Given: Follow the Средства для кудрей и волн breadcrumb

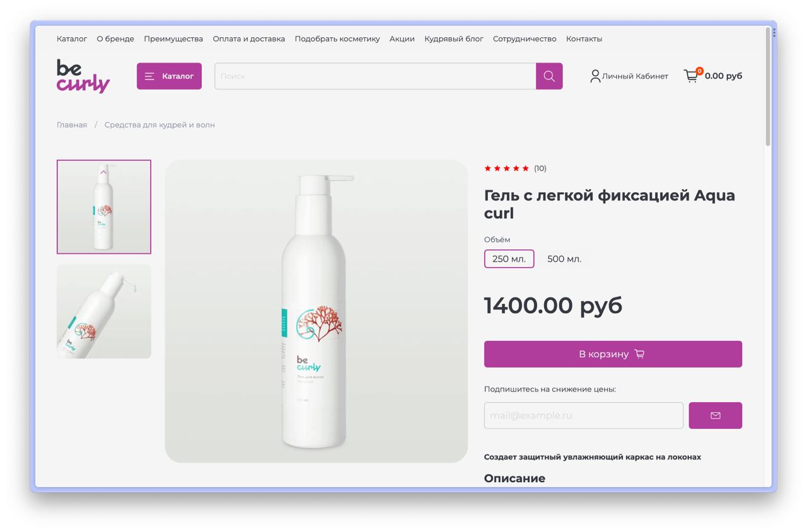Looking at the screenshot, I should (160, 125).
